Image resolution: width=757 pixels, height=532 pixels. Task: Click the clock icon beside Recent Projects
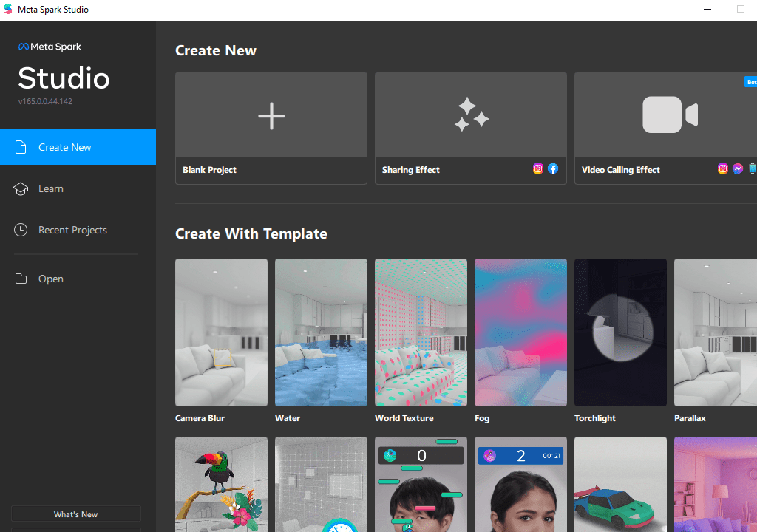tap(21, 230)
